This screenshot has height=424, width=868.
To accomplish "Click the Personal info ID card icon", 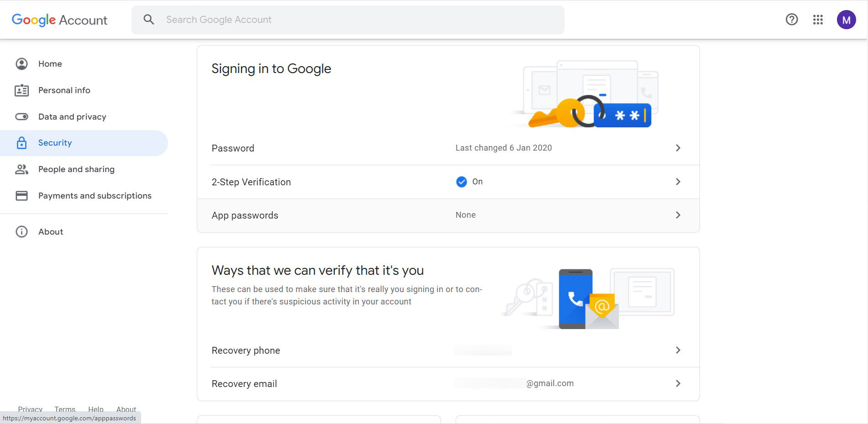I will (x=21, y=90).
